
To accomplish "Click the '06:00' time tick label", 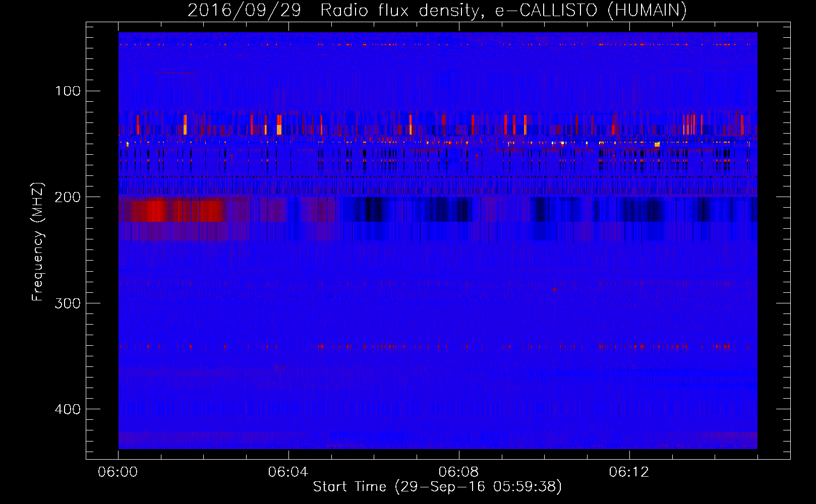I will [118, 472].
